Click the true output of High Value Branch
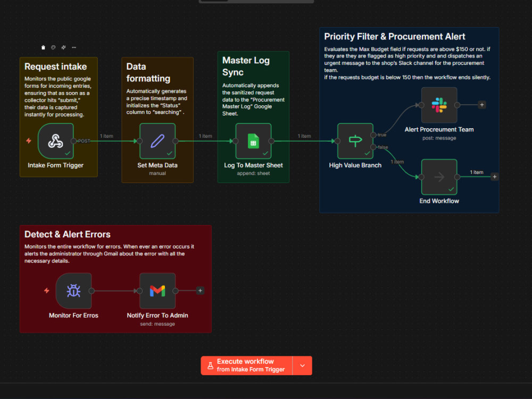532x399 pixels. (x=373, y=135)
